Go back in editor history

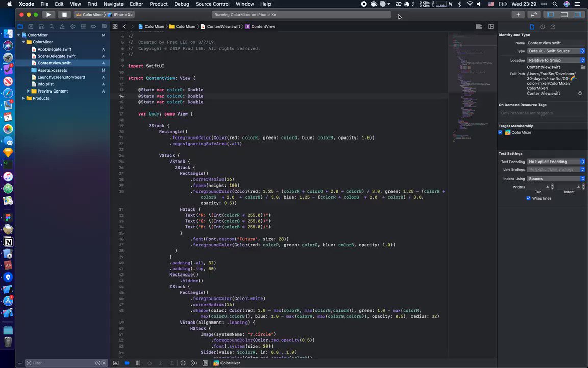(124, 26)
